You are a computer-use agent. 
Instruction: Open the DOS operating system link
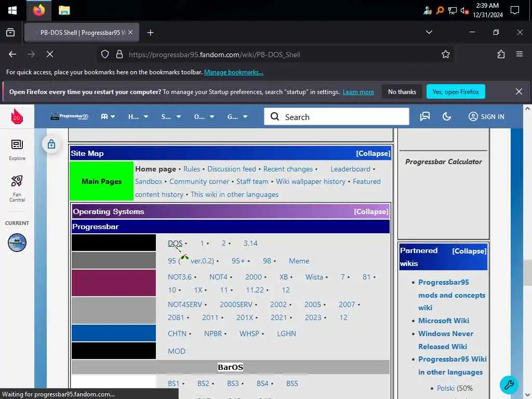click(175, 243)
